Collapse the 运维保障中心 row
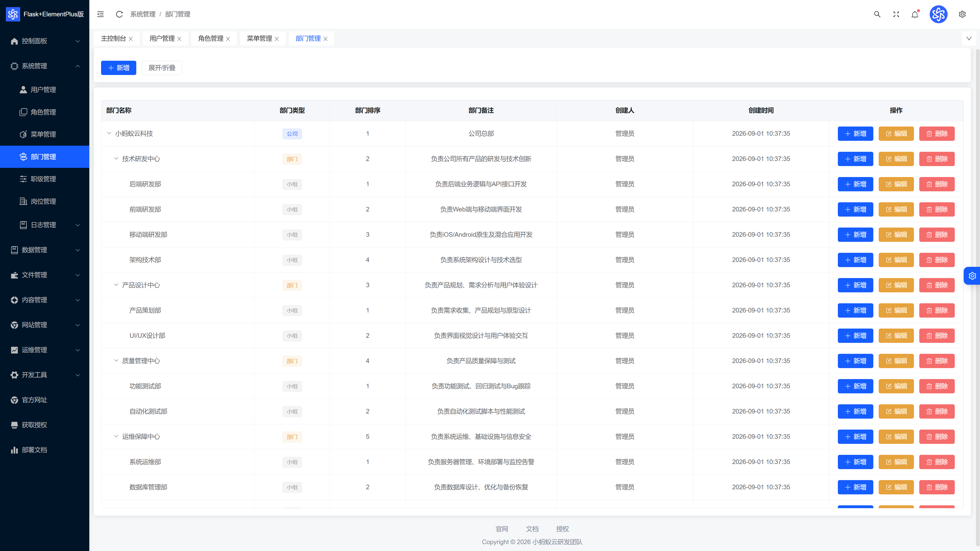This screenshot has width=980, height=551. pyautogui.click(x=116, y=436)
